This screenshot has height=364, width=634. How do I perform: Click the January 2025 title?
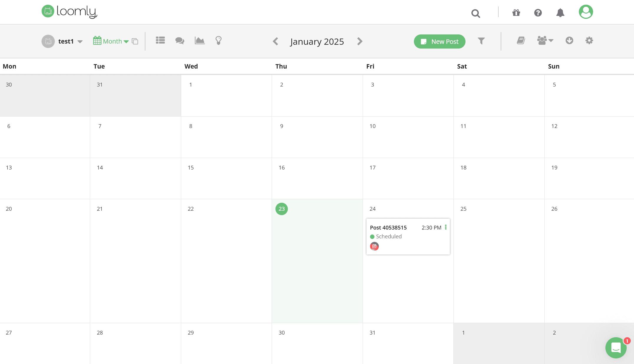coord(317,42)
